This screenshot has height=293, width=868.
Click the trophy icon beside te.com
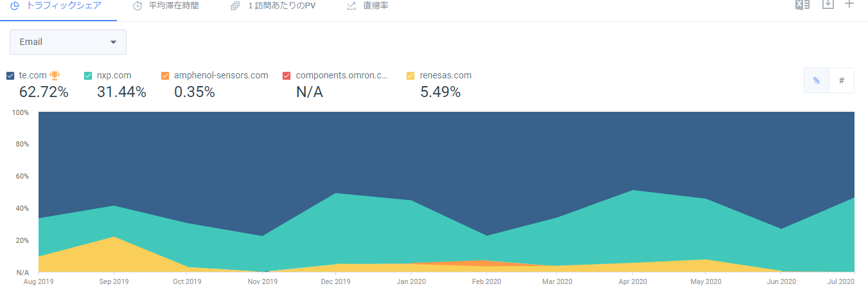click(55, 75)
